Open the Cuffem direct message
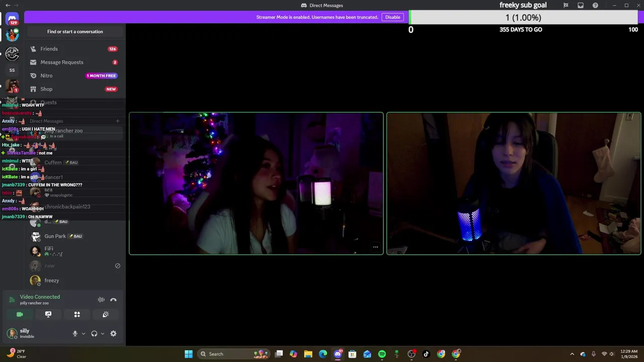This screenshot has height=362, width=644. [x=74, y=162]
